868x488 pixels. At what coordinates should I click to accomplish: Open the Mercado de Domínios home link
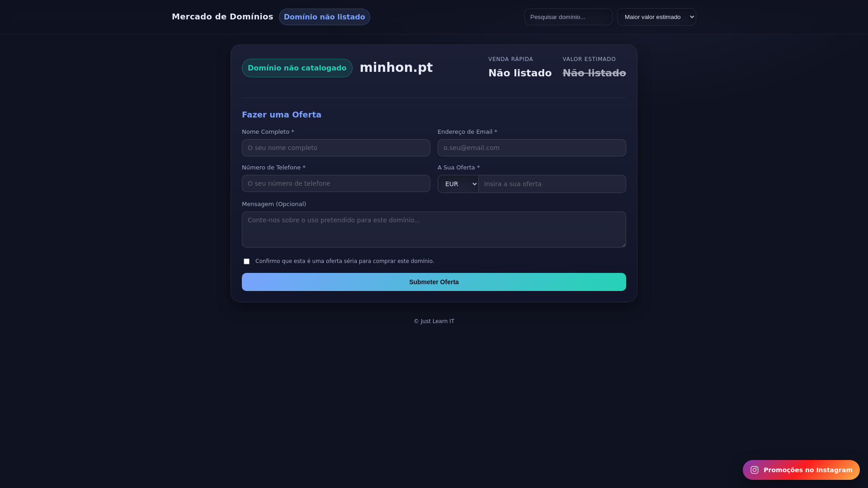coord(222,17)
